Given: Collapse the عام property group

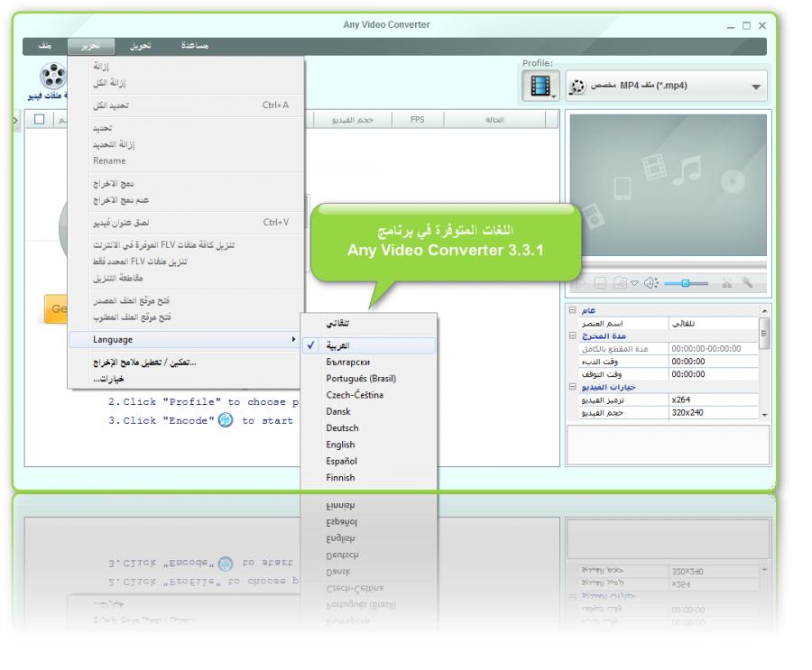Looking at the screenshot, I should [x=572, y=309].
